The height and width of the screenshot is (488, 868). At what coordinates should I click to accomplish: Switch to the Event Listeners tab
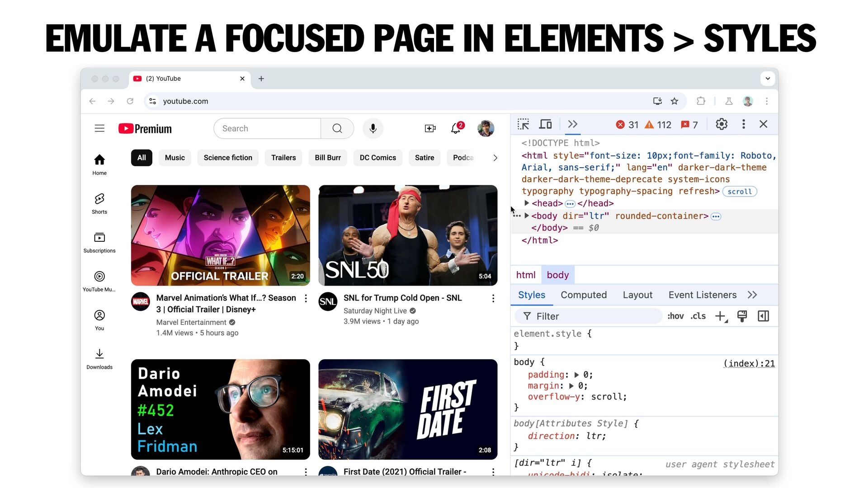pyautogui.click(x=703, y=295)
